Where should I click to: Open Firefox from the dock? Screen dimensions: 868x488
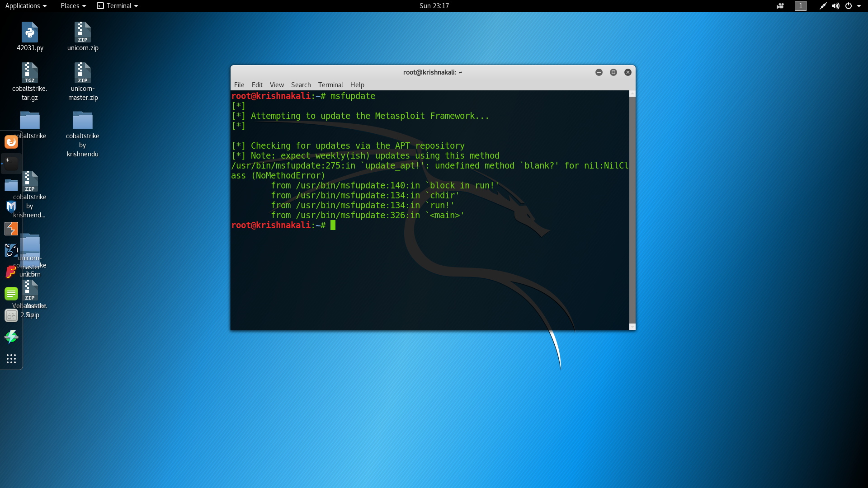[x=11, y=142]
